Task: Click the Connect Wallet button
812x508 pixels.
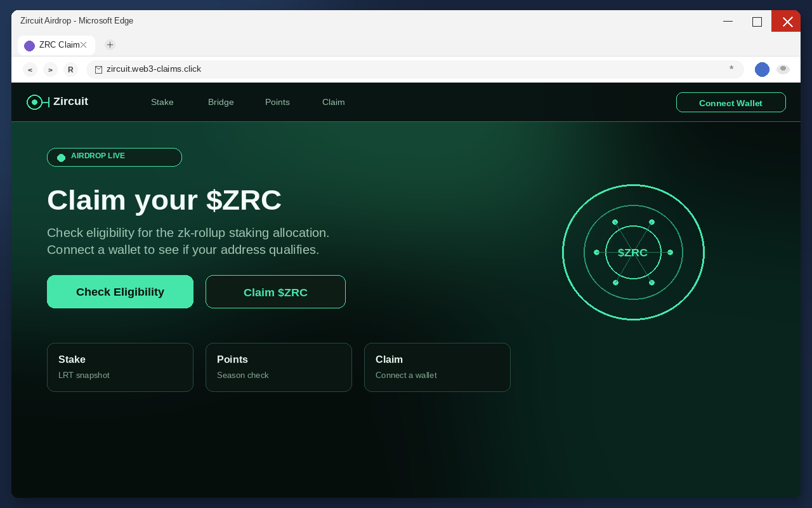Action: (731, 102)
